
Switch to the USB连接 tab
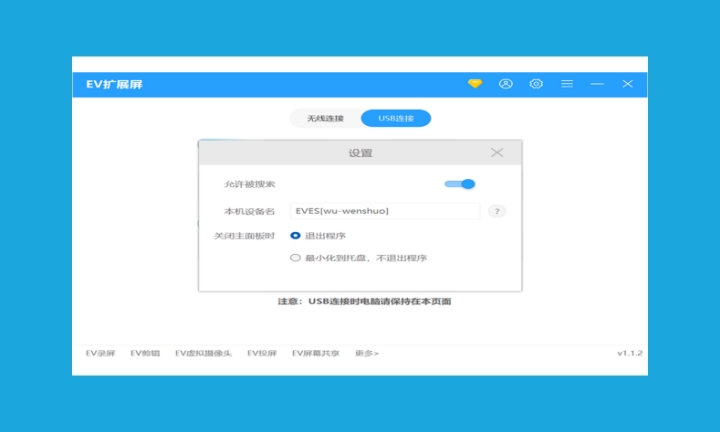click(396, 118)
